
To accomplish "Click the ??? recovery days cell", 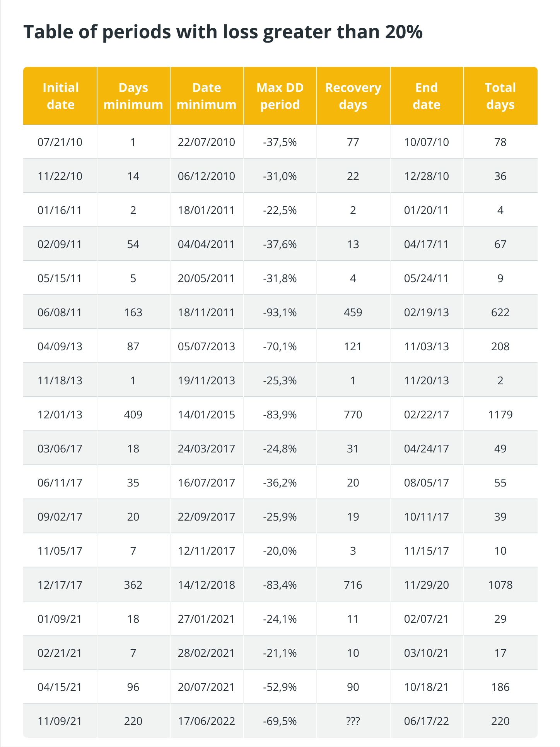I will point(353,721).
